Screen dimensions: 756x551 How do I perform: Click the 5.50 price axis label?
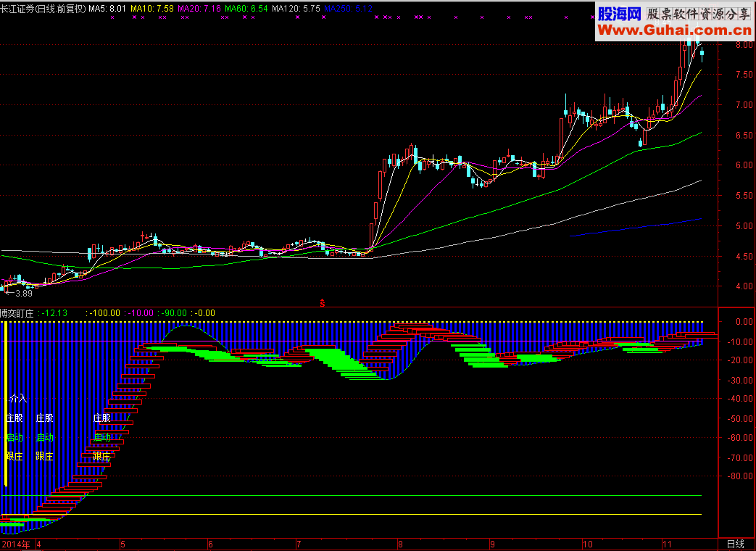click(744, 196)
